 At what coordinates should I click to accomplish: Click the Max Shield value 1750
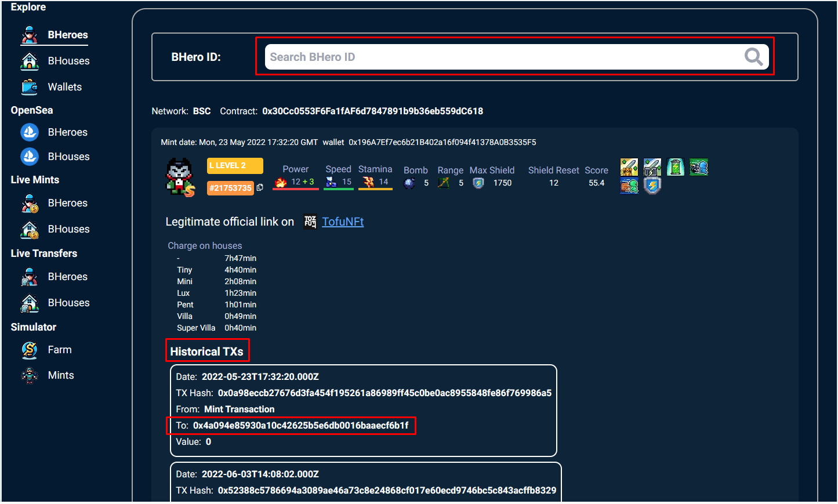502,183
